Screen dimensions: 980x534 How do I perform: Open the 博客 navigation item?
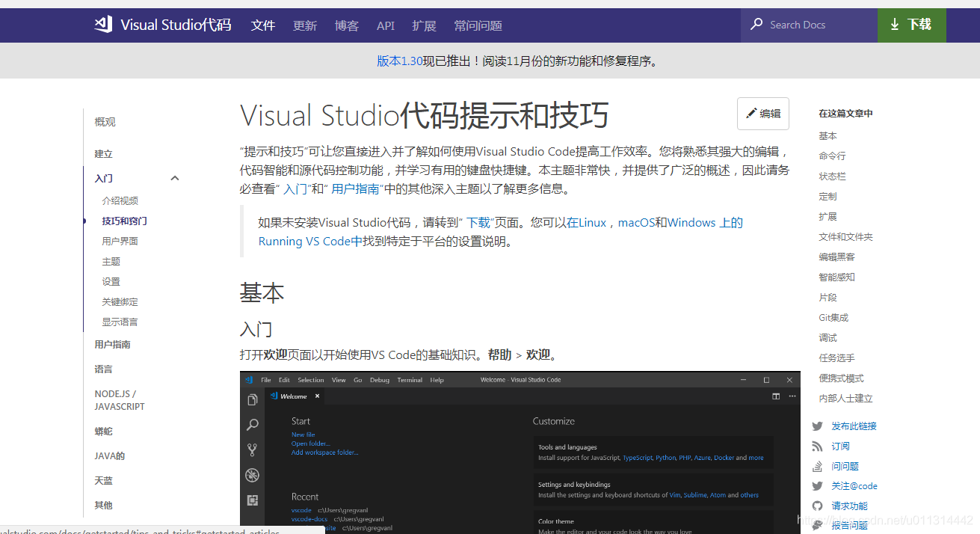pos(347,25)
